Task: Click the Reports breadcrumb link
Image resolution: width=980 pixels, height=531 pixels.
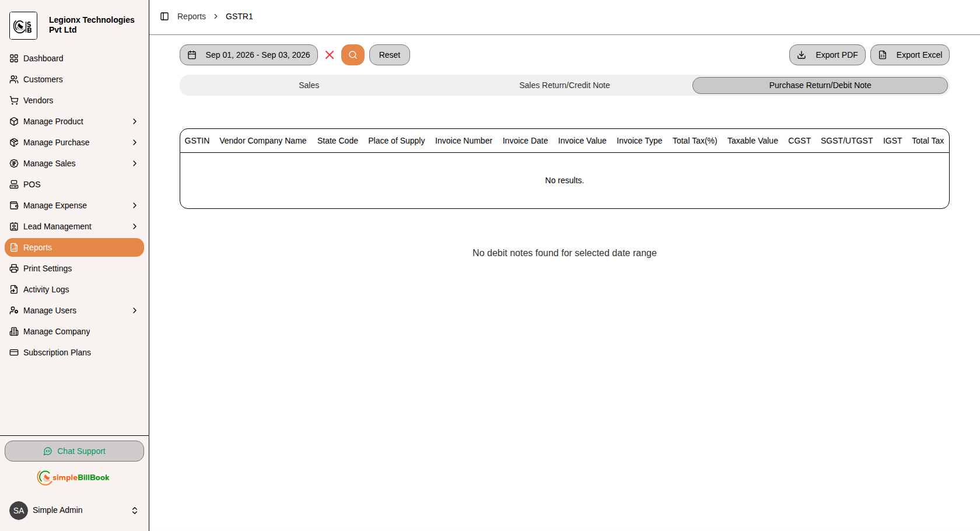Action: click(x=191, y=16)
